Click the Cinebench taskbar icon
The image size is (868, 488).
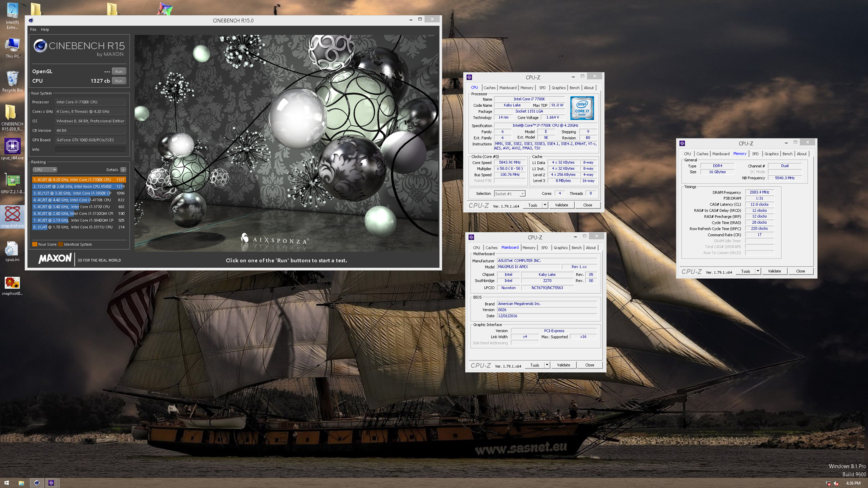coord(37,483)
